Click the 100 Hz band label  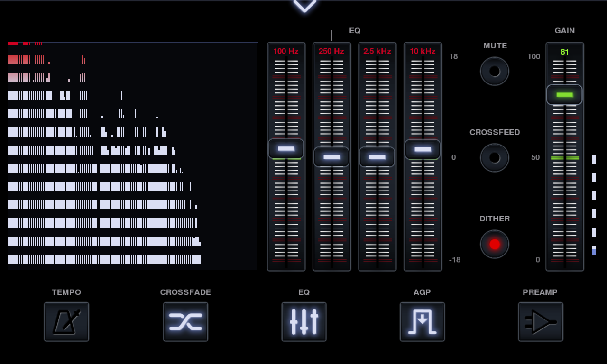pos(286,51)
